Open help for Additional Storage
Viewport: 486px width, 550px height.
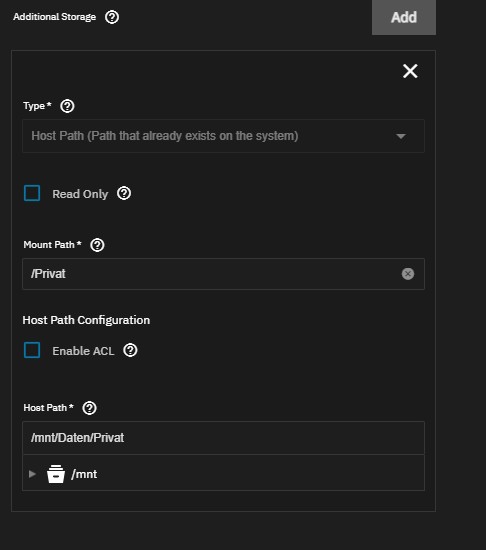tap(112, 17)
